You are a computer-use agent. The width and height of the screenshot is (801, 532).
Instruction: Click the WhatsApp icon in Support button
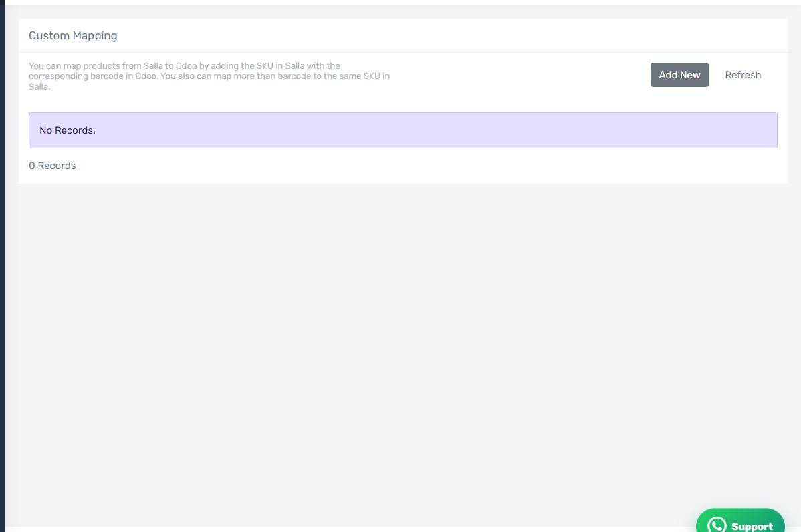(x=717, y=525)
